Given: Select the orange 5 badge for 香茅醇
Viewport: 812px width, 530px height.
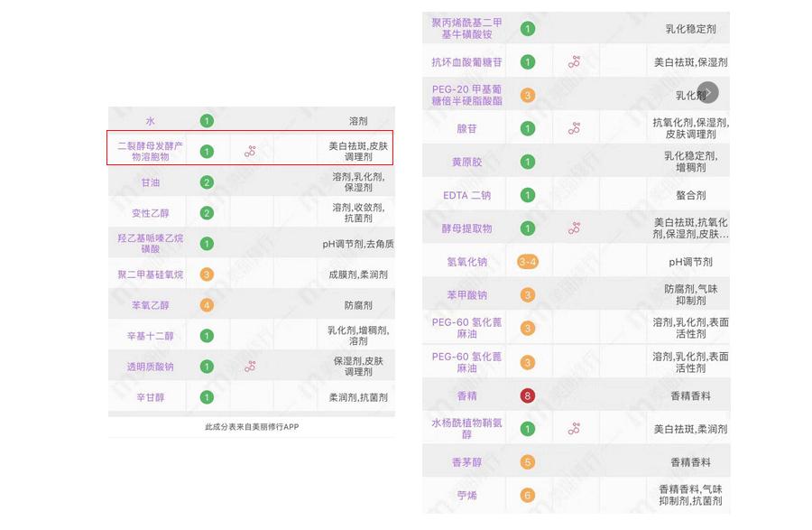Looking at the screenshot, I should (x=528, y=461).
